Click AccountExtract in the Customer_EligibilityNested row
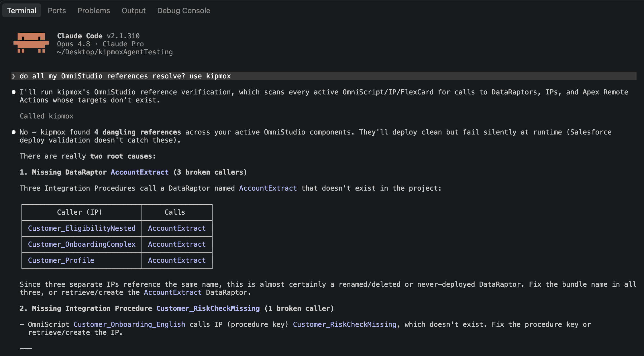 pyautogui.click(x=177, y=228)
